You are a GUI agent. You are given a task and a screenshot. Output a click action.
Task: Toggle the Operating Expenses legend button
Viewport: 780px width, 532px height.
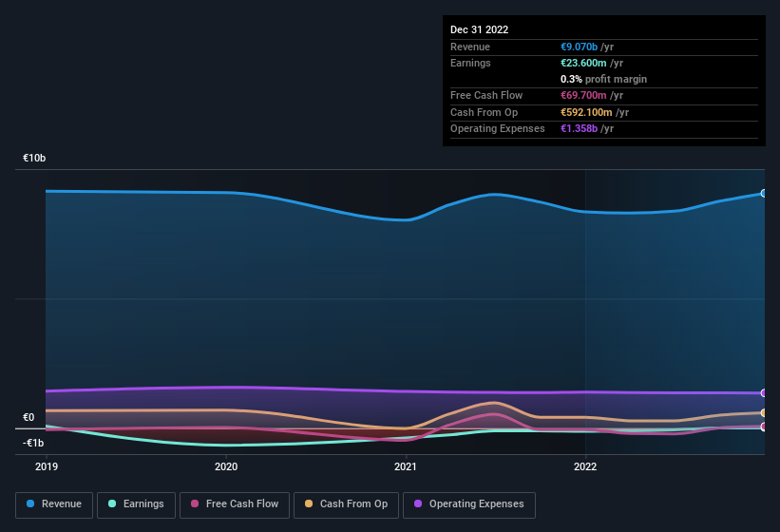point(469,504)
